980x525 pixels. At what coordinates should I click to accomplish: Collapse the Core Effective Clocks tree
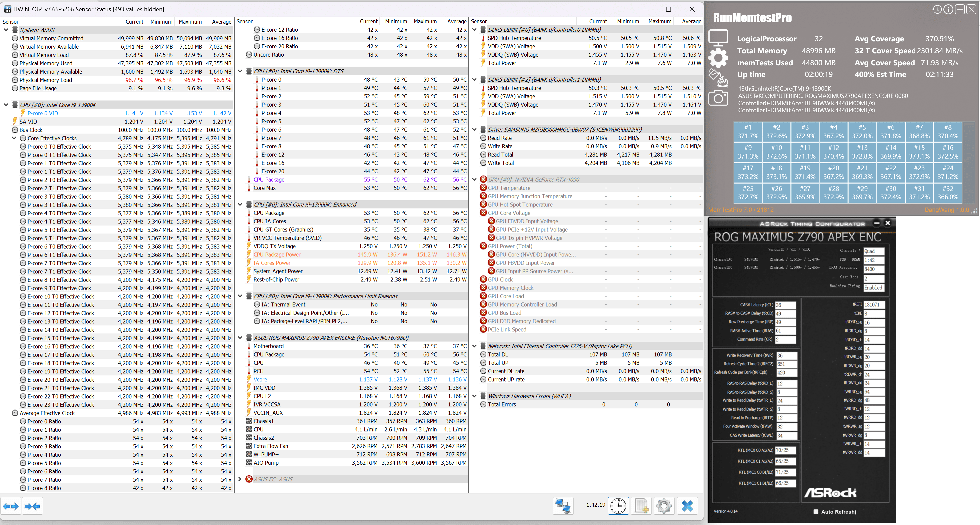(x=14, y=138)
